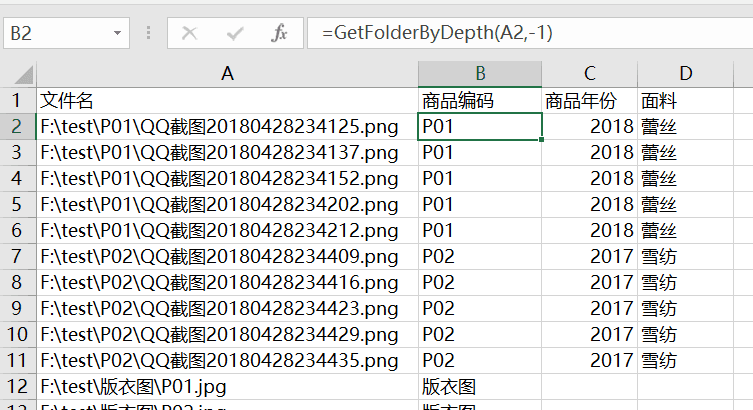Select cell with QQ截图20180428234137.png path

coord(227,153)
